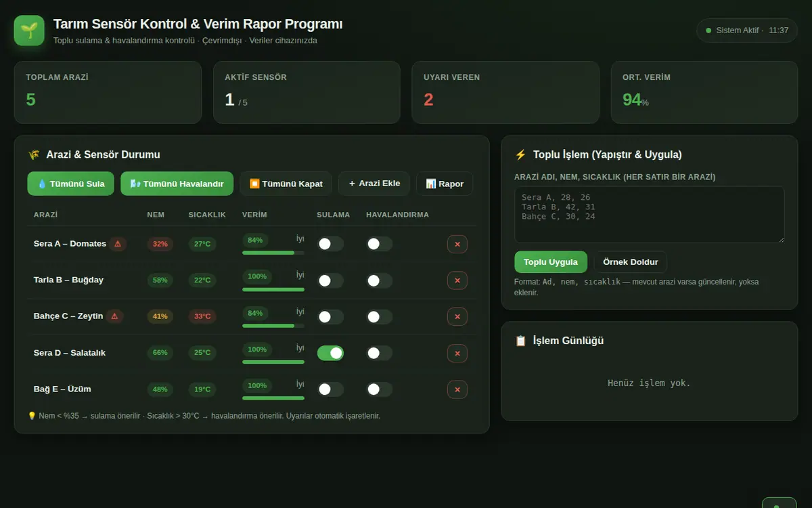The image size is (812, 508).
Task: Focus the bulk field data text area
Action: (x=650, y=215)
